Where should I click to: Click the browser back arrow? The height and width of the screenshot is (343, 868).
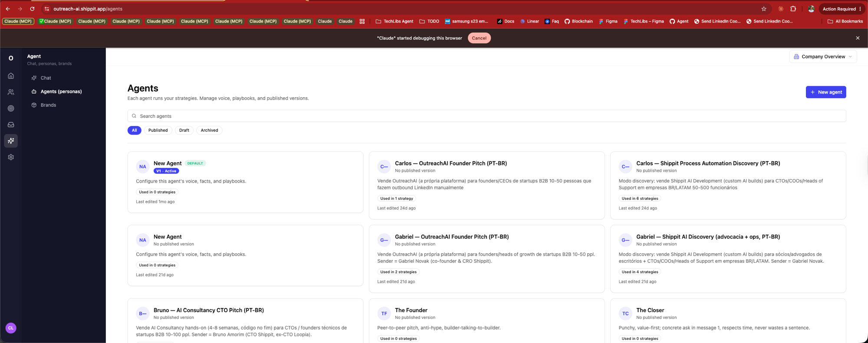click(8, 9)
